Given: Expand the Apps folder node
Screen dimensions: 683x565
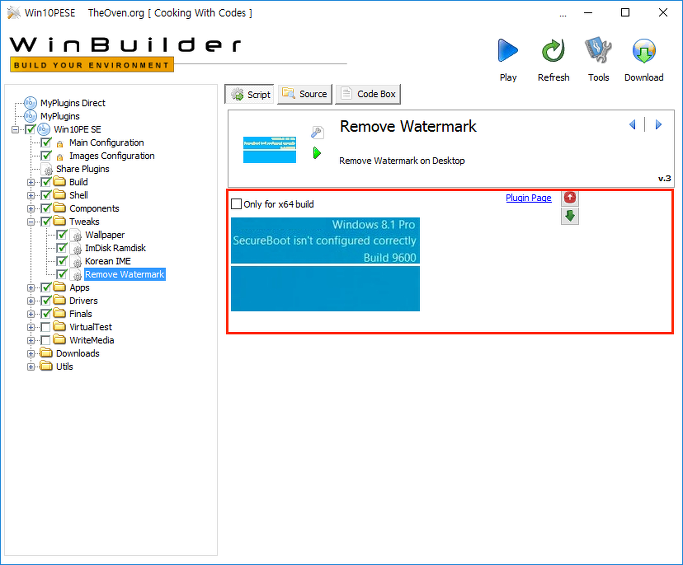Looking at the screenshot, I should coord(31,288).
